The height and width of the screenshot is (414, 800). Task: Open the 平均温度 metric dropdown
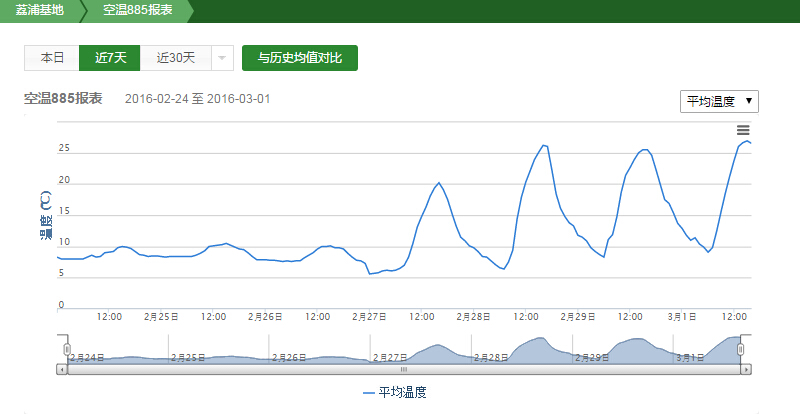[x=719, y=102]
